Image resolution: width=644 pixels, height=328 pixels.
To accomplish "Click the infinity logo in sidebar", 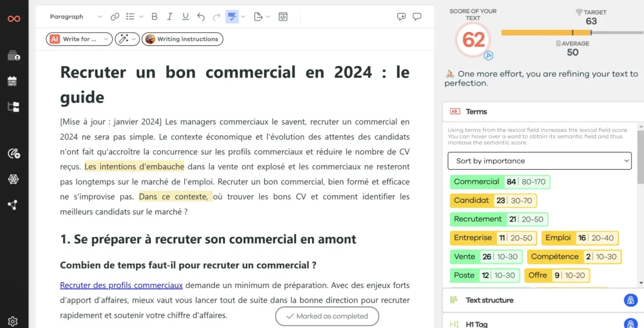I will pyautogui.click(x=14, y=19).
